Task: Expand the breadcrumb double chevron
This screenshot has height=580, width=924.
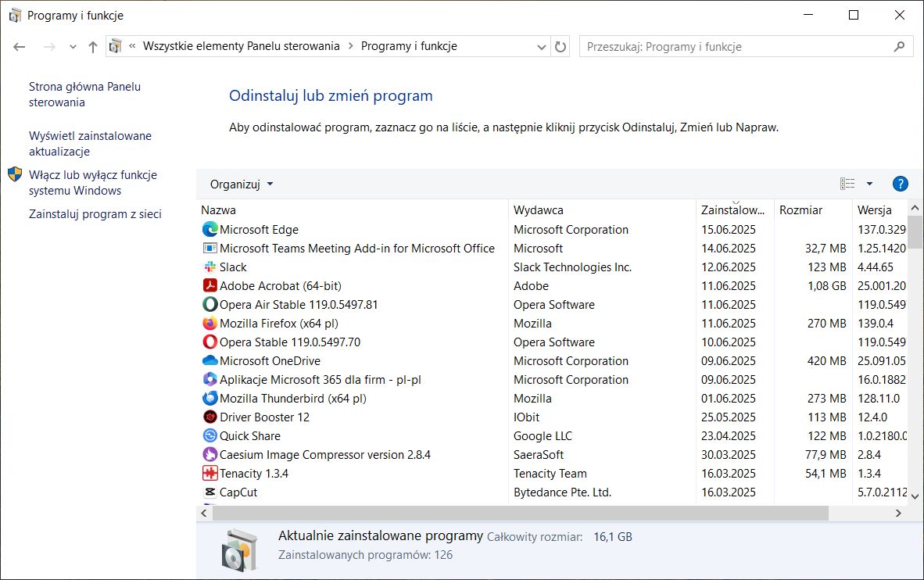Action: coord(133,46)
